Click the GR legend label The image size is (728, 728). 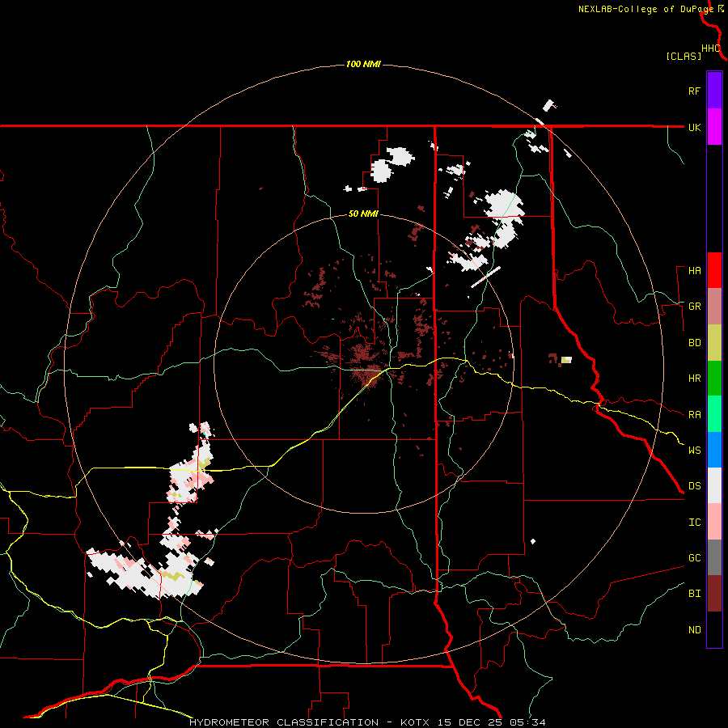(694, 307)
